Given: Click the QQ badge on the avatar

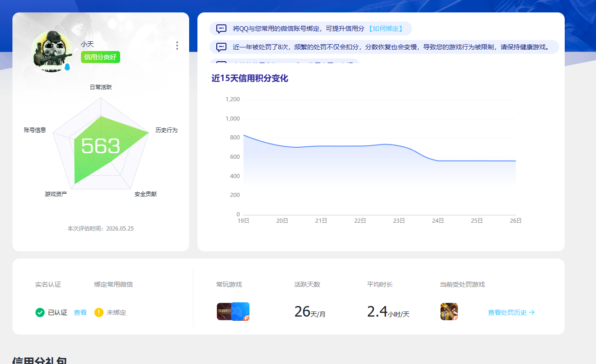Looking at the screenshot, I should [67, 67].
